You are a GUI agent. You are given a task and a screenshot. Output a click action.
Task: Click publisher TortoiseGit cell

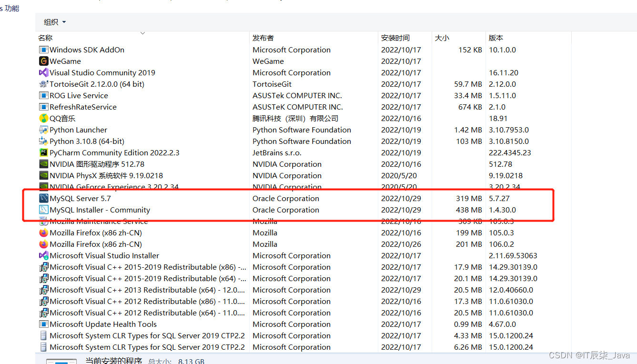click(272, 84)
